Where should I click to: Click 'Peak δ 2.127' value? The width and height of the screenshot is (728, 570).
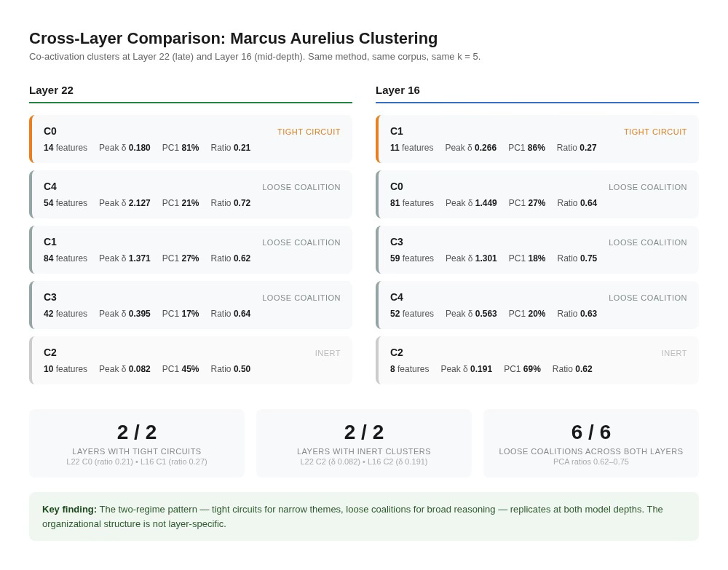(124, 203)
